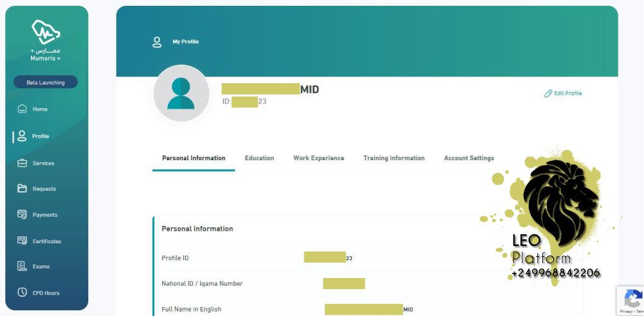
Task: Click the My Profile header label
Action: click(x=185, y=42)
